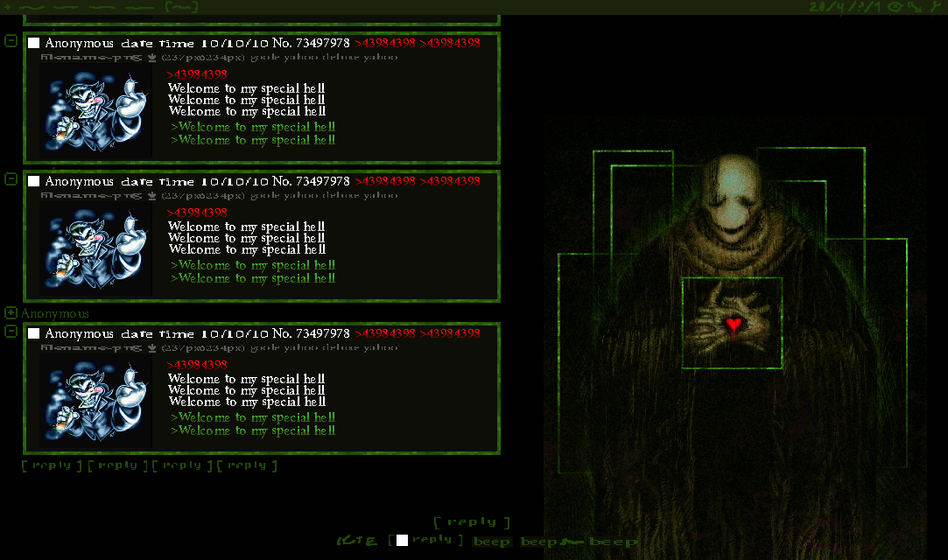The width and height of the screenshot is (948, 560).
Task: Click the hidden post's Anonymous label
Action: (55, 313)
